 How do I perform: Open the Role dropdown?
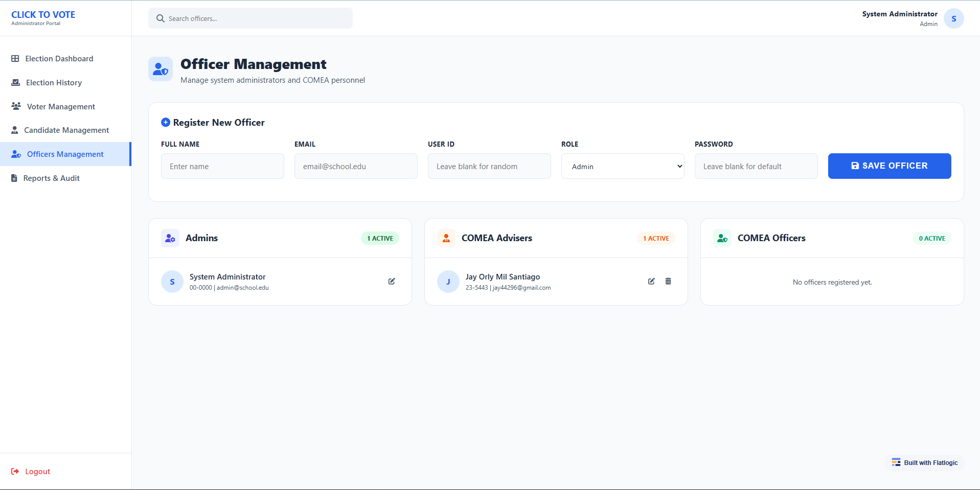pos(622,167)
